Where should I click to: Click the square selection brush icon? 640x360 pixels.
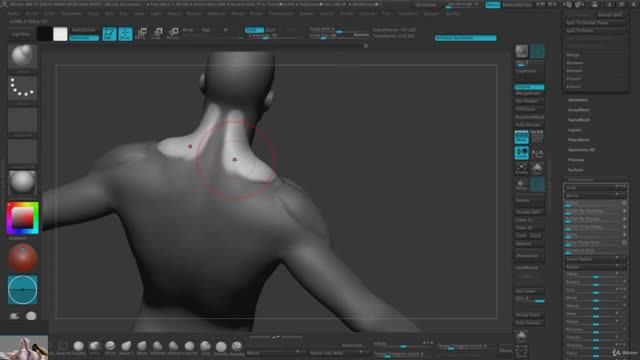pos(63,347)
